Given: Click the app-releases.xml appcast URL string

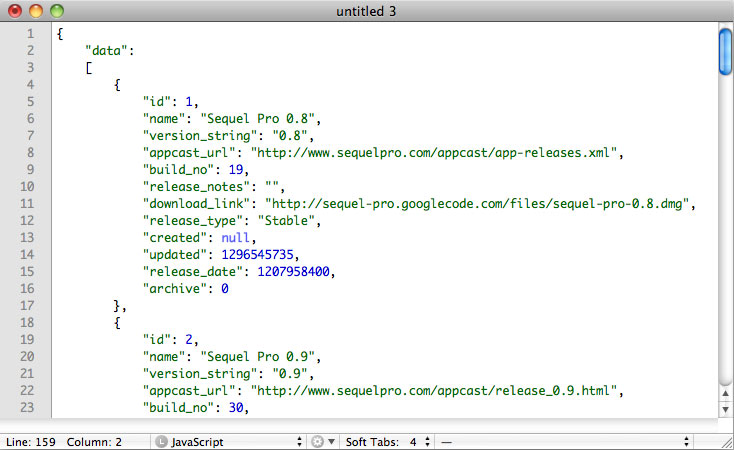Looking at the screenshot, I should point(434,153).
